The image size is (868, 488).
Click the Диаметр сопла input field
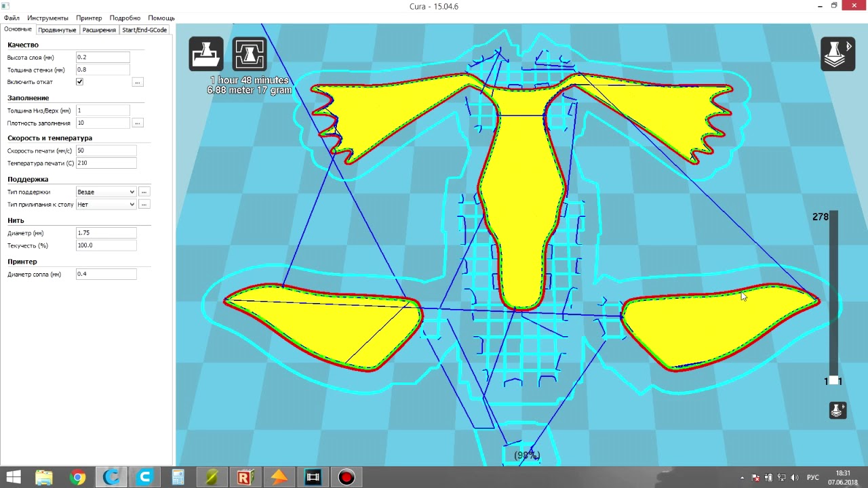(x=106, y=274)
